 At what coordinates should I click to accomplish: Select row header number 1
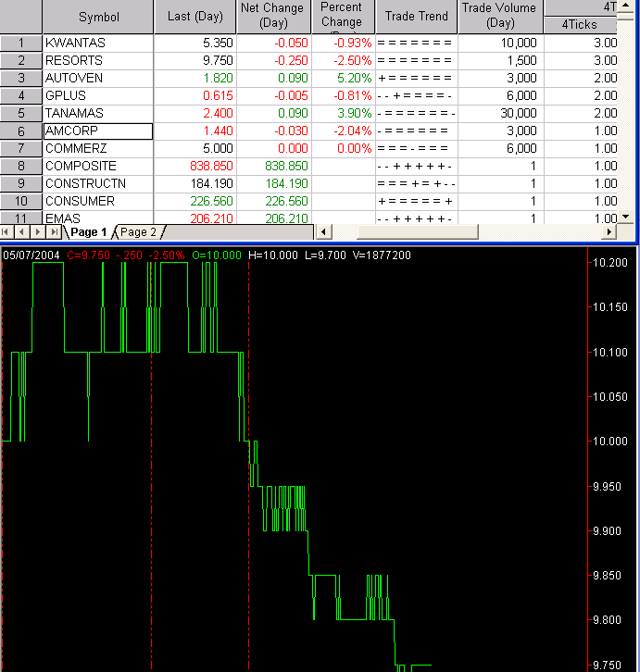point(21,43)
